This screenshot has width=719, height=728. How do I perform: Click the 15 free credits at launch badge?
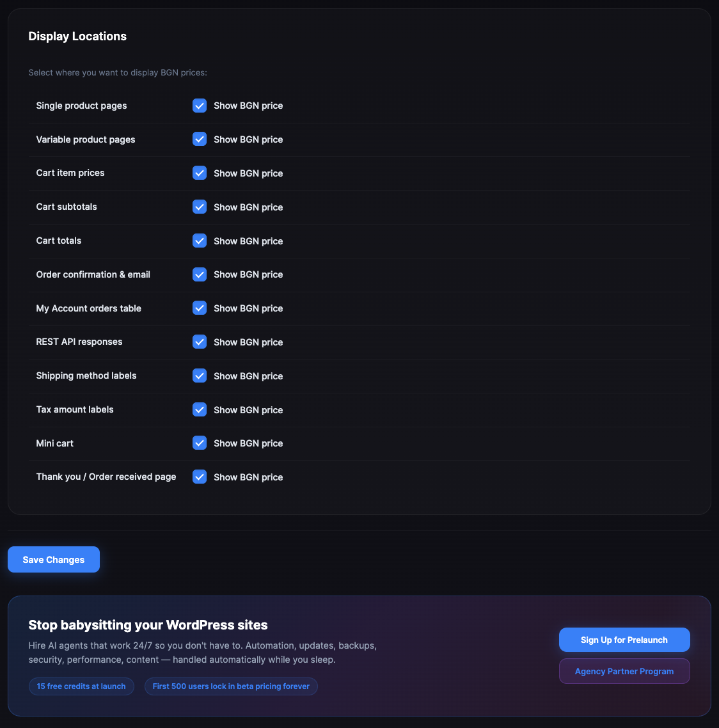coord(81,686)
